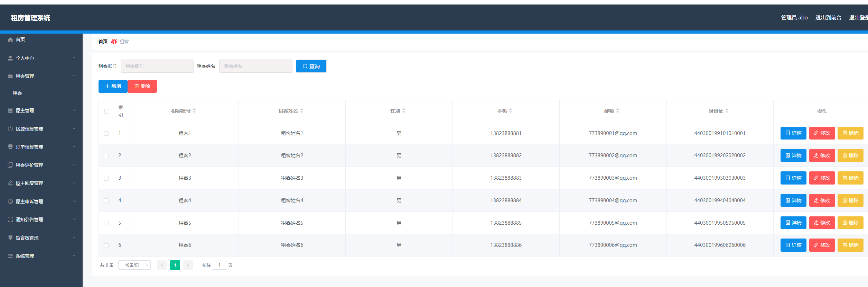
Task: Click 退出到前台 in the top bar
Action: (828, 18)
